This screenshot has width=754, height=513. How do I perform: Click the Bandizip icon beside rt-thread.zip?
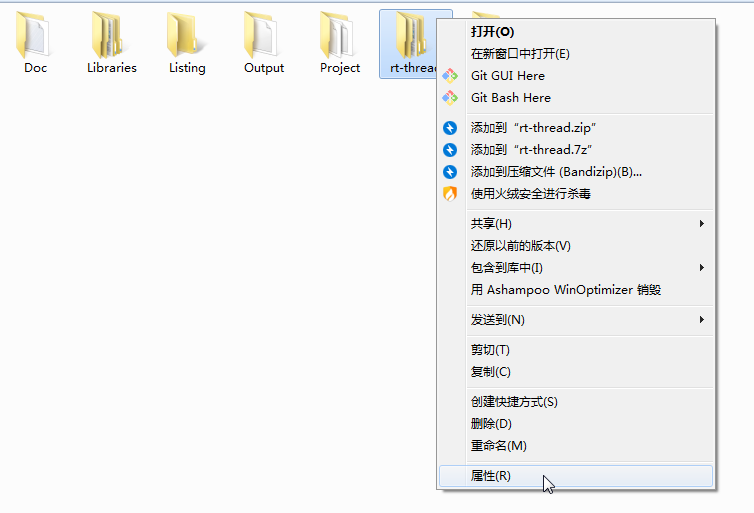point(450,128)
